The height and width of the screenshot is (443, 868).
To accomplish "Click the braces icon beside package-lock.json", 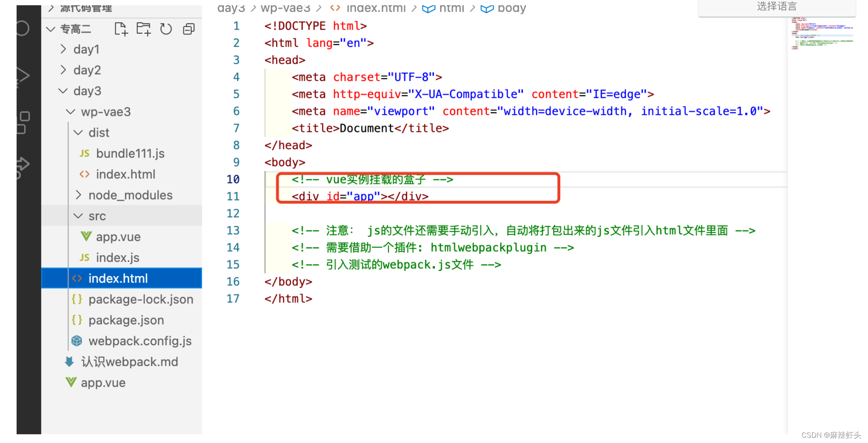I will pos(77,299).
